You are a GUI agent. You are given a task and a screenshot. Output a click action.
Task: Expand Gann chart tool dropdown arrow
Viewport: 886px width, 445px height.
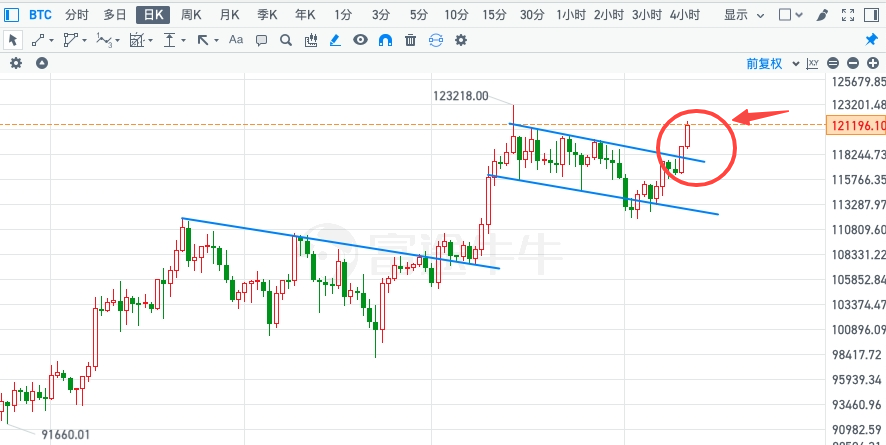pyautogui.click(x=151, y=41)
